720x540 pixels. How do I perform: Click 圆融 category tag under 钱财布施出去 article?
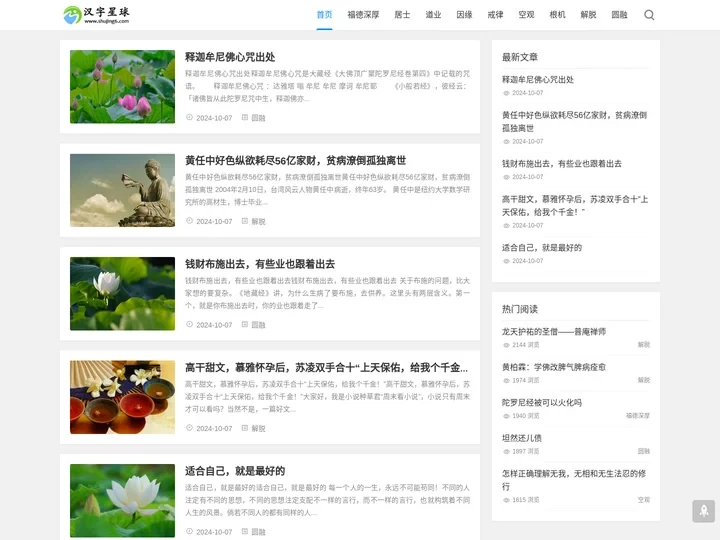(x=259, y=325)
